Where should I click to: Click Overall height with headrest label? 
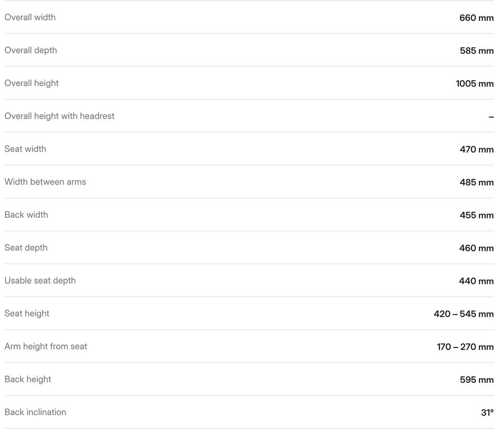[59, 116]
